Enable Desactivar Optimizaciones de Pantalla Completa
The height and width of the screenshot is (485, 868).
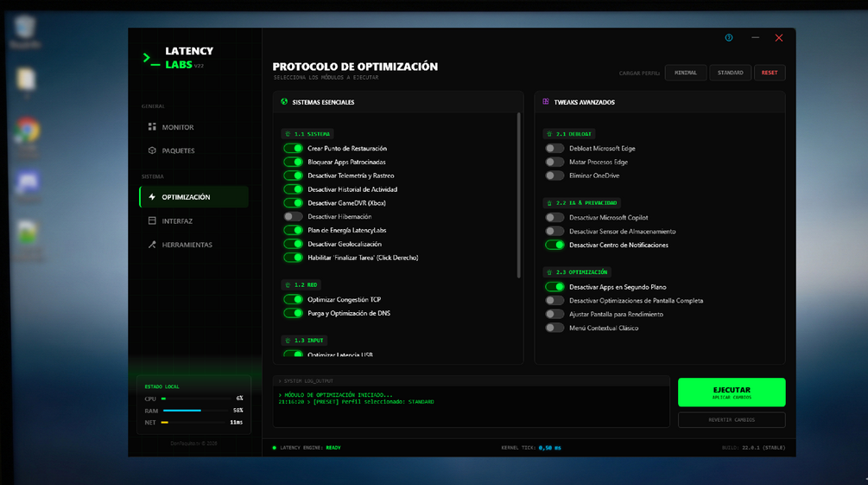(554, 300)
